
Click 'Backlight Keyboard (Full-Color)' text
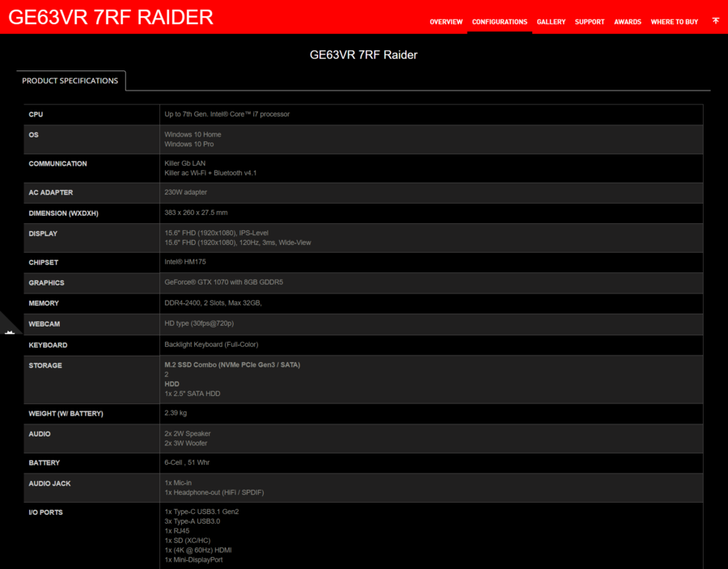[211, 344]
